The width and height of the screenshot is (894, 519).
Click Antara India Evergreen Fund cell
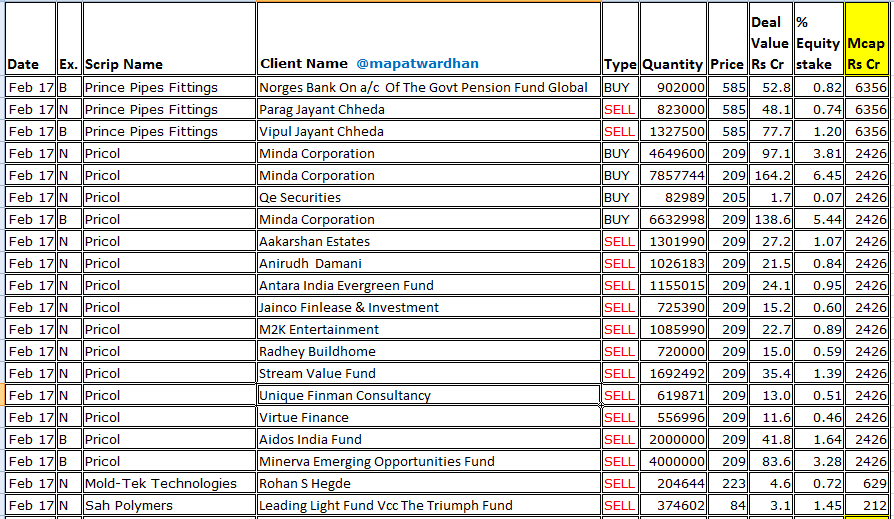tap(429, 285)
